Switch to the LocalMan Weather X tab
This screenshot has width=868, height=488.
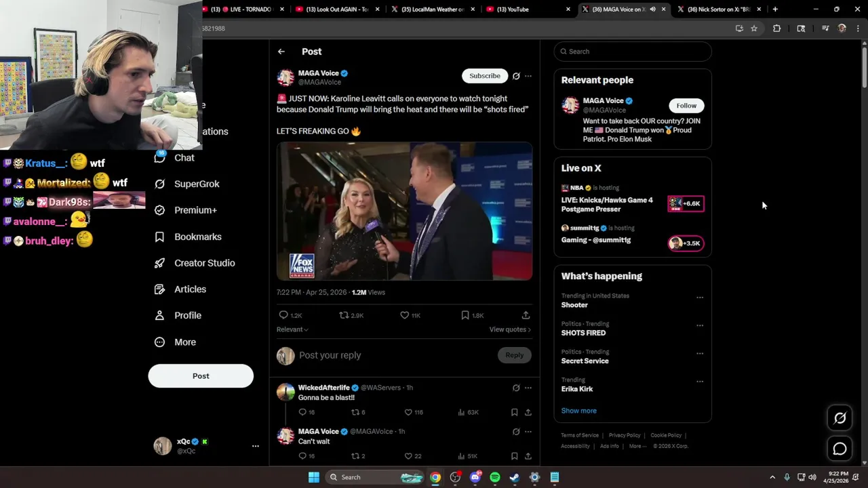coord(431,9)
